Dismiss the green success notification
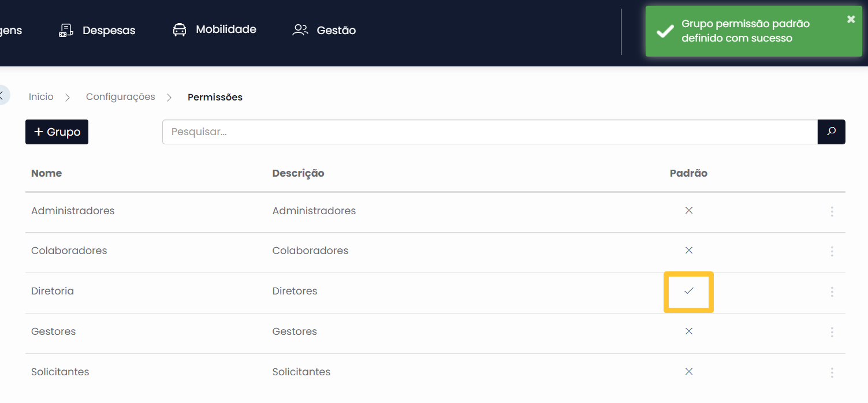This screenshot has width=868, height=403. point(851,19)
